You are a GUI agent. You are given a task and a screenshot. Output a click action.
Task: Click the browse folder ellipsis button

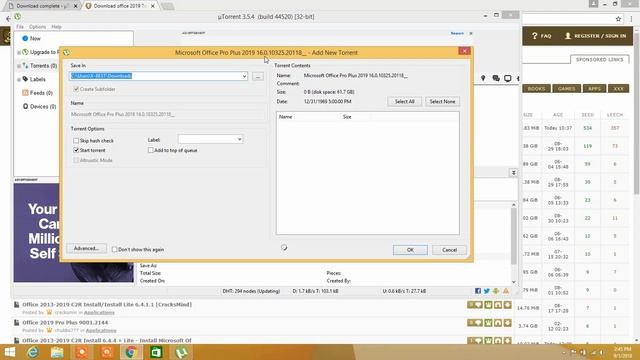tap(258, 76)
